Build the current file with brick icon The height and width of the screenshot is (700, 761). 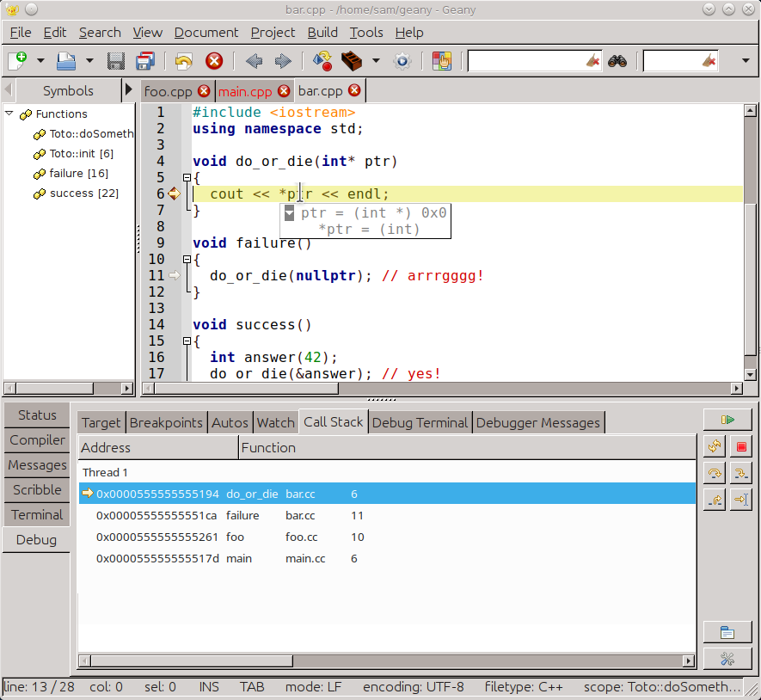(x=352, y=61)
